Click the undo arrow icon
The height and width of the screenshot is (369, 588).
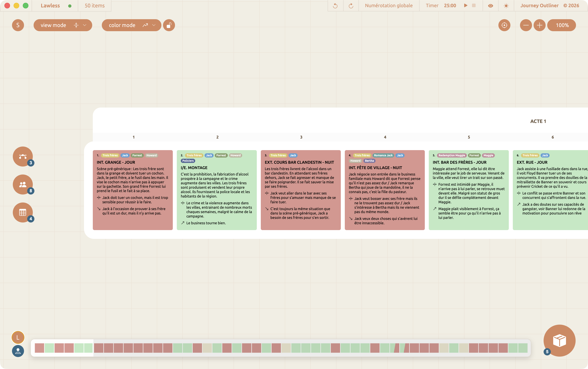coord(335,6)
